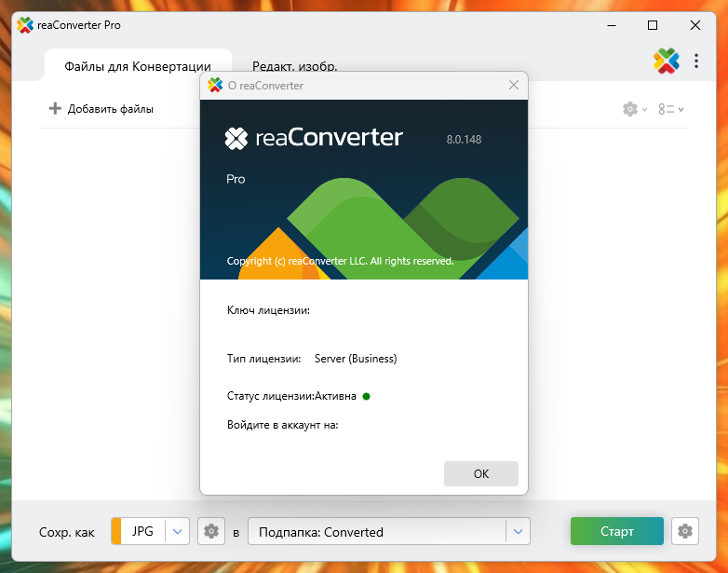The height and width of the screenshot is (573, 728).
Task: Open the settings gear next to Старт
Action: click(685, 531)
